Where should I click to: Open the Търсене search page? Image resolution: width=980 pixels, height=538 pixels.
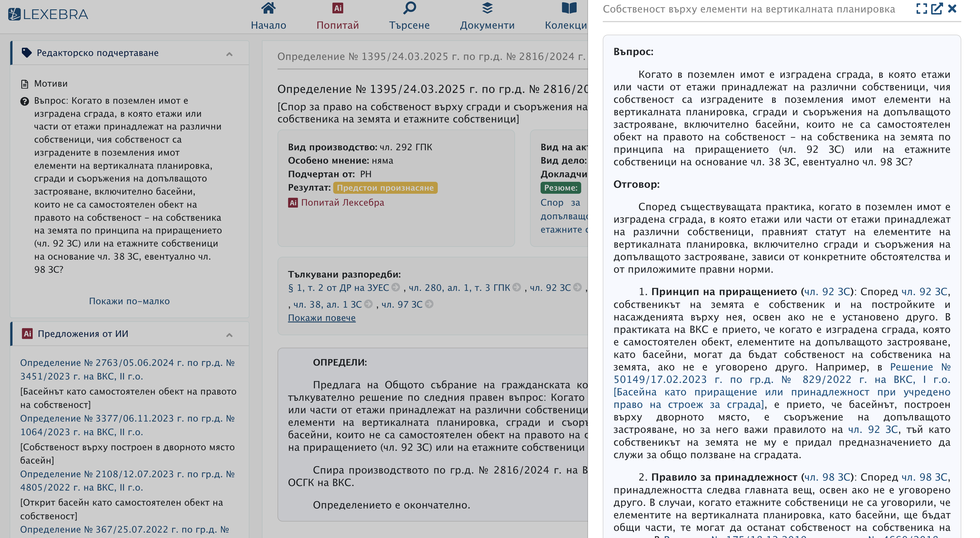click(409, 16)
